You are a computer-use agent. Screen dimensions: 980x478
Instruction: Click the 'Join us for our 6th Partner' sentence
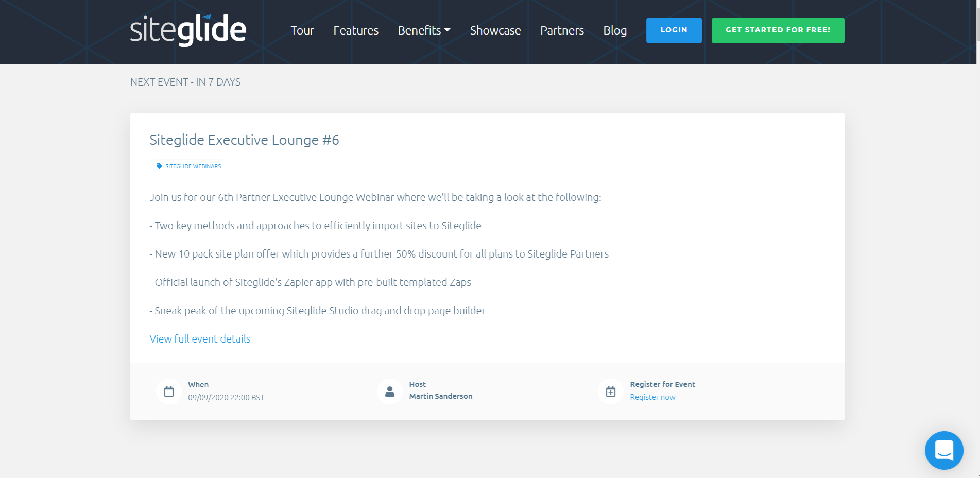(375, 197)
